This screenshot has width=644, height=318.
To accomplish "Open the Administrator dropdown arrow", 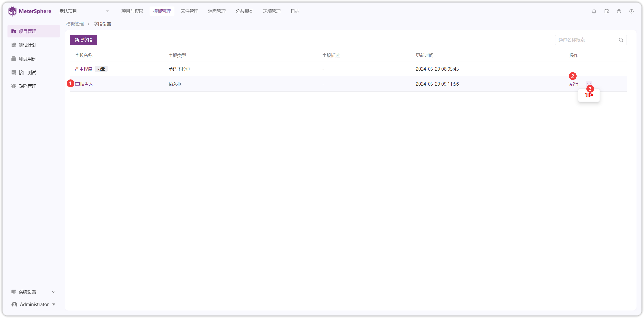I will [53, 305].
